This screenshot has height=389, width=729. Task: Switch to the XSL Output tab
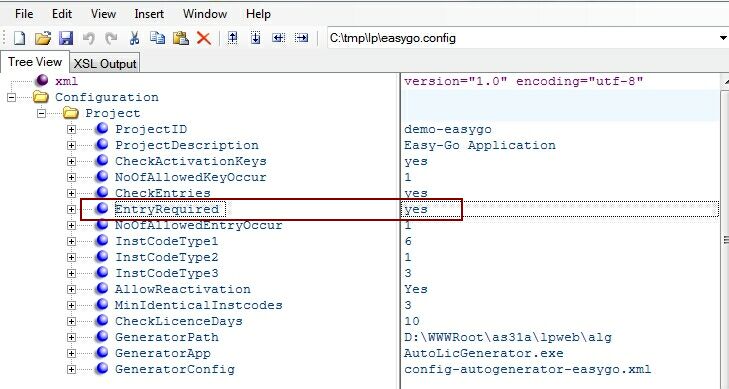(x=105, y=64)
